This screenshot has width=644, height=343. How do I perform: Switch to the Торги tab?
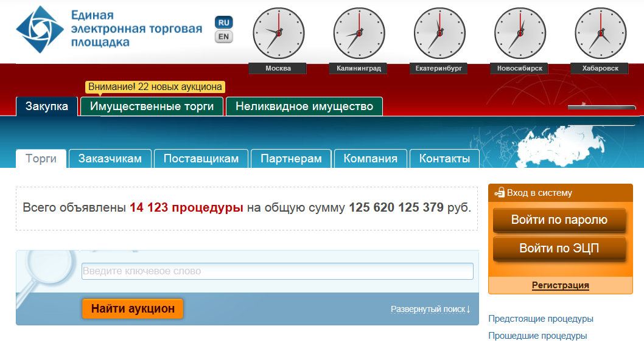point(41,158)
